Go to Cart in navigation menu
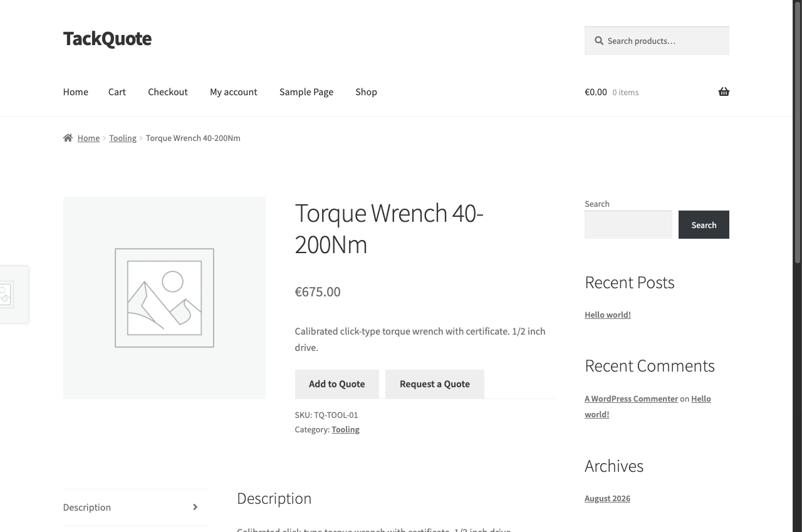The height and width of the screenshot is (532, 802). pyautogui.click(x=117, y=92)
